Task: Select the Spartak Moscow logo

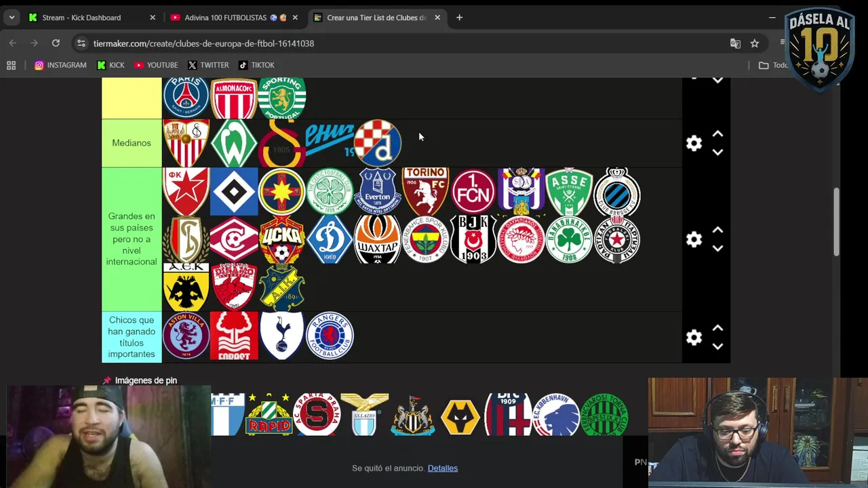Action: coord(234,239)
